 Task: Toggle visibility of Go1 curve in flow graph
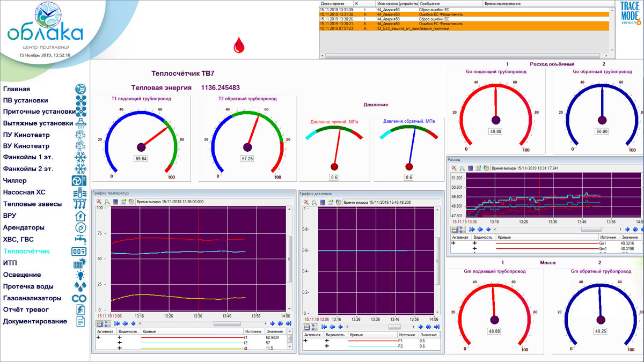[474, 243]
